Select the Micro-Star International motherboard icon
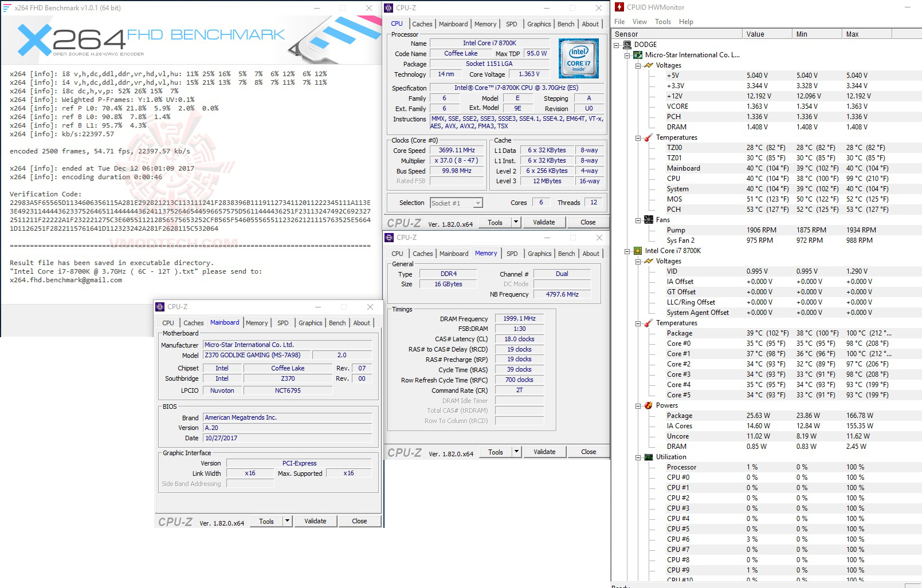Screen dimensions: 922x588 click(x=638, y=55)
